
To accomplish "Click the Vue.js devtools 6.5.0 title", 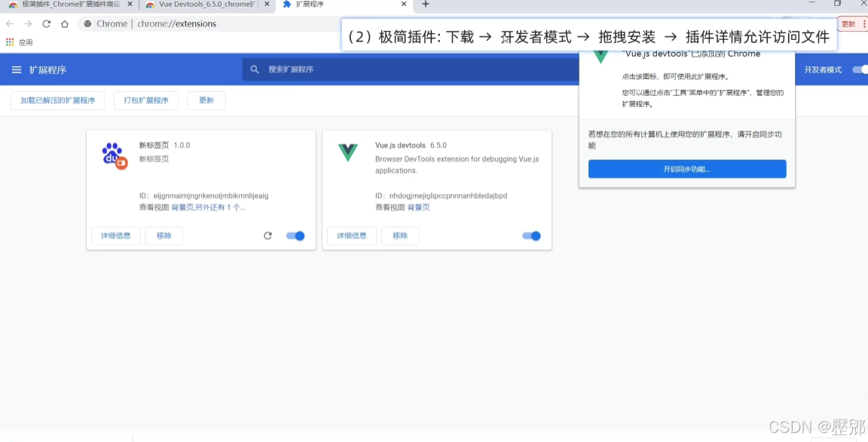I will pos(411,146).
